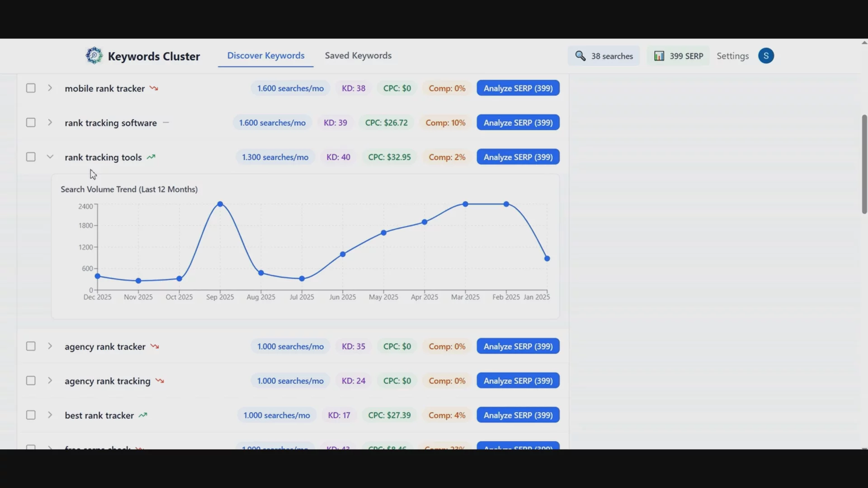Click the page vertical scrollbar thumb
Screen dimensions: 868x488
(864, 164)
